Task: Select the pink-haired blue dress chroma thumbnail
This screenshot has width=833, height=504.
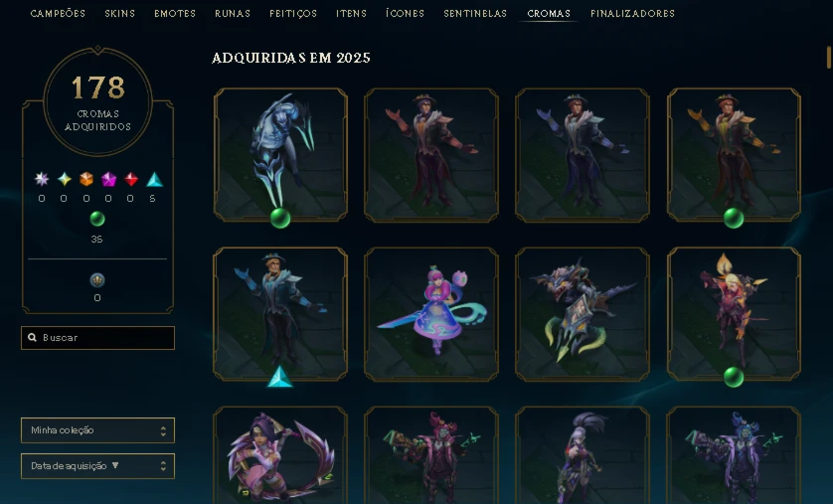Action: pos(431,314)
